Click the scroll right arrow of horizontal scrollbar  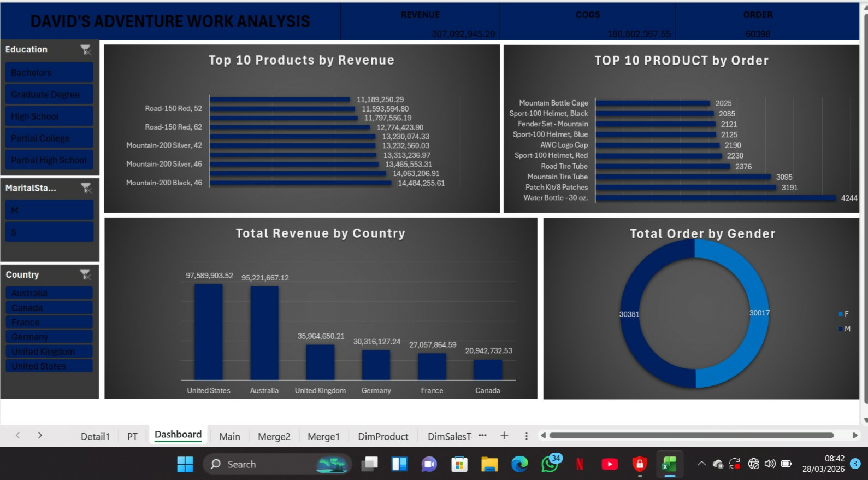tap(855, 436)
